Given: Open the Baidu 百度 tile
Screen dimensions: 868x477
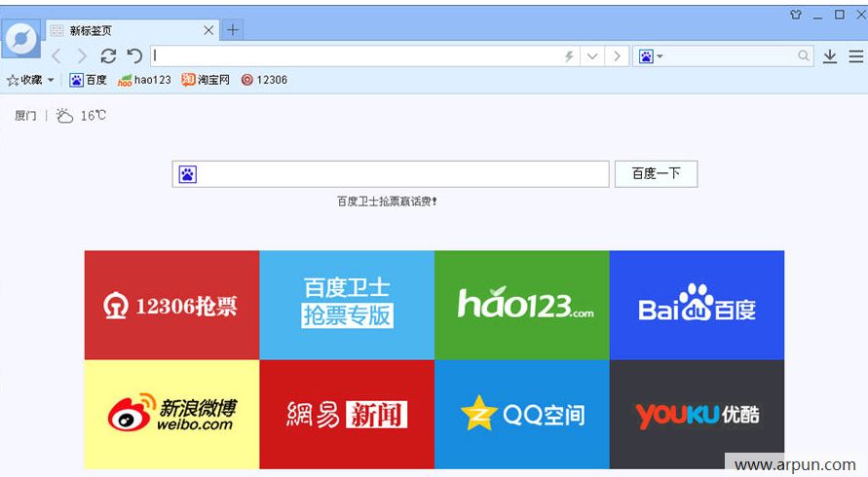Looking at the screenshot, I should pos(697,305).
